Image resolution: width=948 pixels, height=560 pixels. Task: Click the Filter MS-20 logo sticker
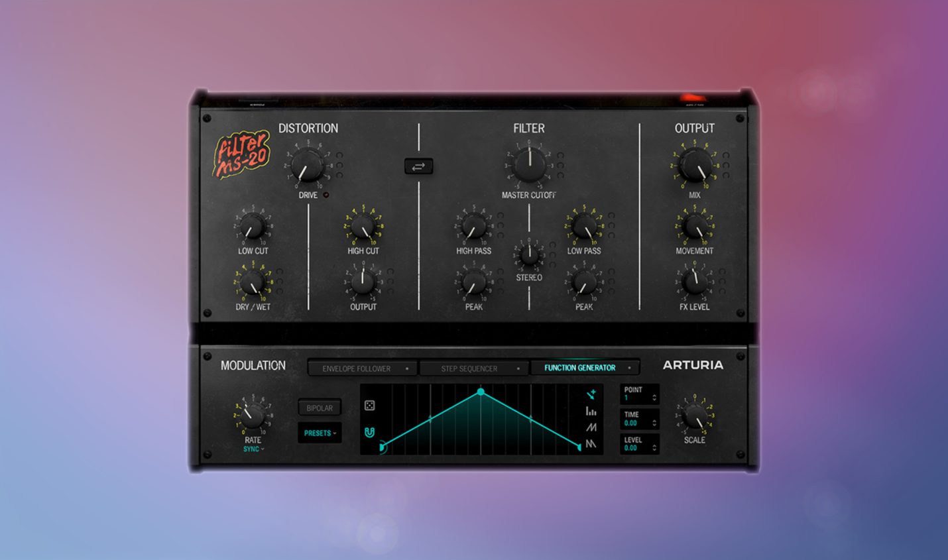pyautogui.click(x=241, y=154)
